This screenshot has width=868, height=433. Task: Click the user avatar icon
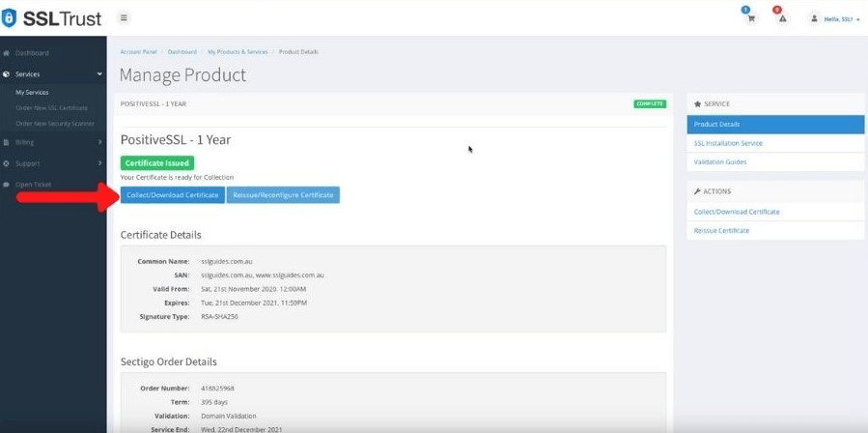[814, 18]
